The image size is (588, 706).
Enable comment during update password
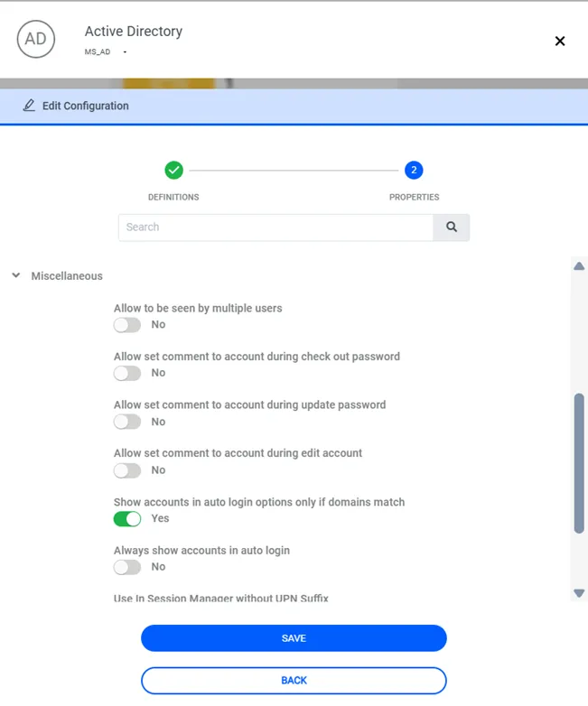[x=127, y=422]
